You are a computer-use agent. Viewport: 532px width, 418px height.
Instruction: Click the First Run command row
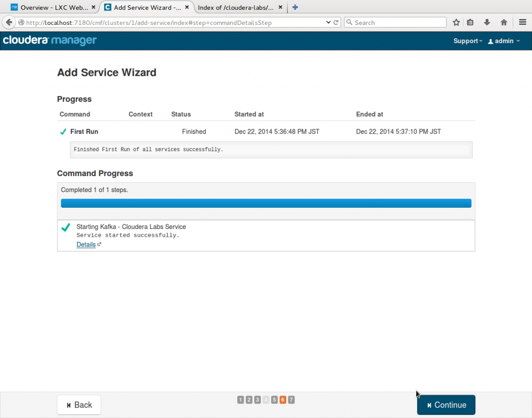266,131
